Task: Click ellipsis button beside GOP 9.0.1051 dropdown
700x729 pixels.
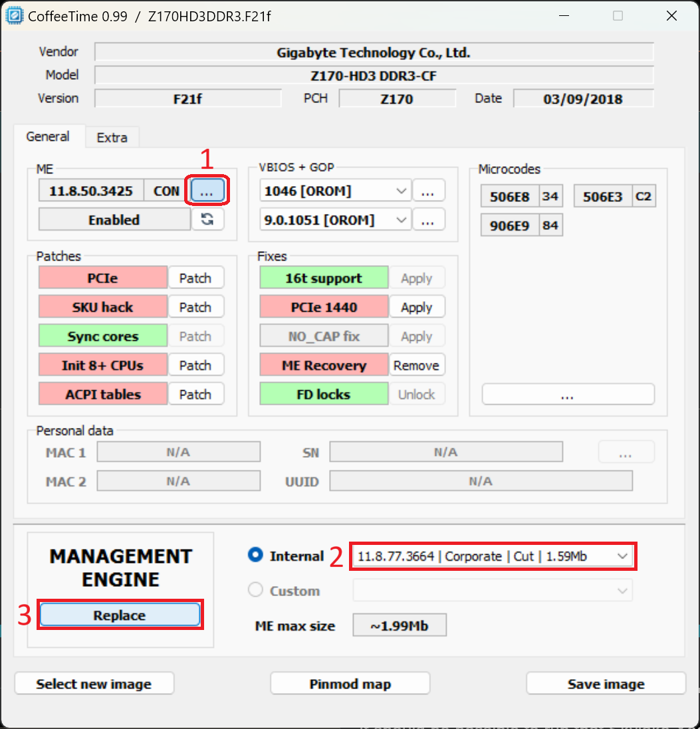Action: [x=428, y=219]
